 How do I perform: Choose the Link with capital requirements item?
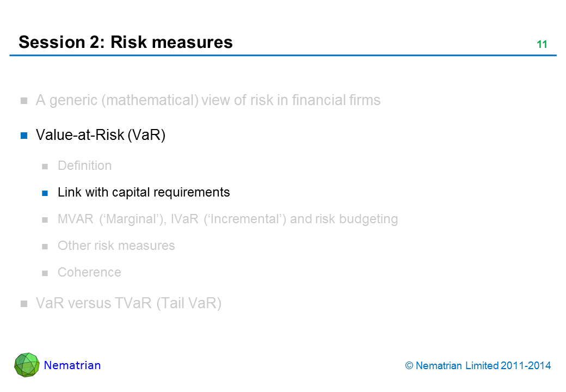[144, 192]
